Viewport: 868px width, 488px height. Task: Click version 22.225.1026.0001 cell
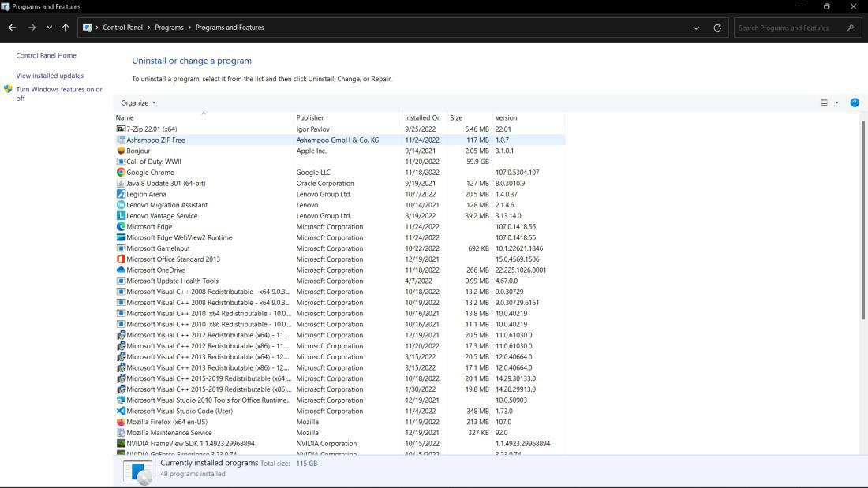pos(520,270)
